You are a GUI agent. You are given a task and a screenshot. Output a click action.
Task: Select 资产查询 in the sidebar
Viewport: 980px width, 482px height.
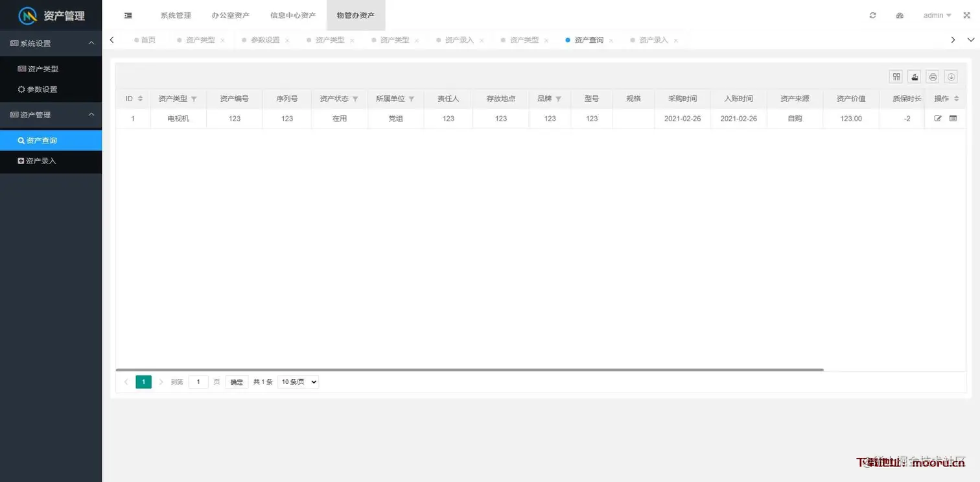point(51,140)
